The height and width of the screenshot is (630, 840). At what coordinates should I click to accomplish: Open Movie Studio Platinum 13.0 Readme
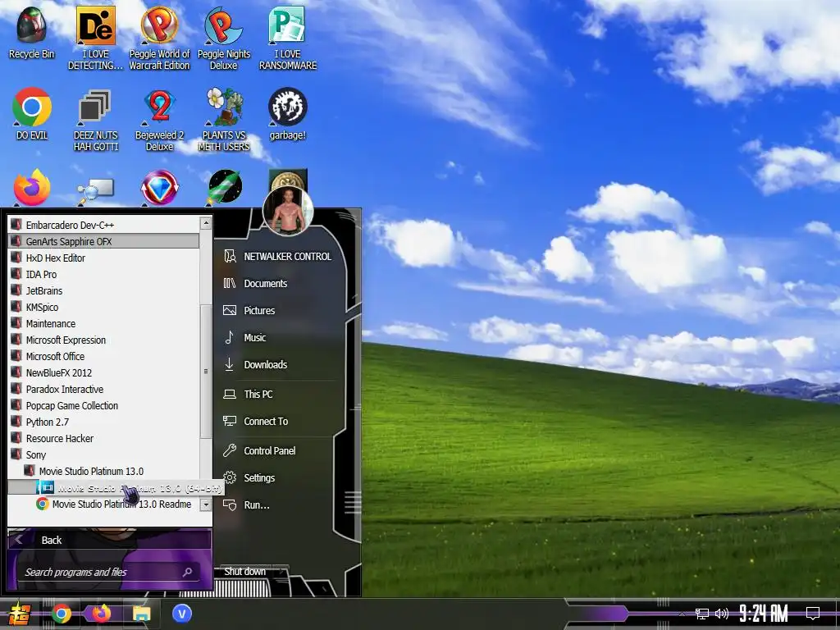(x=104, y=504)
